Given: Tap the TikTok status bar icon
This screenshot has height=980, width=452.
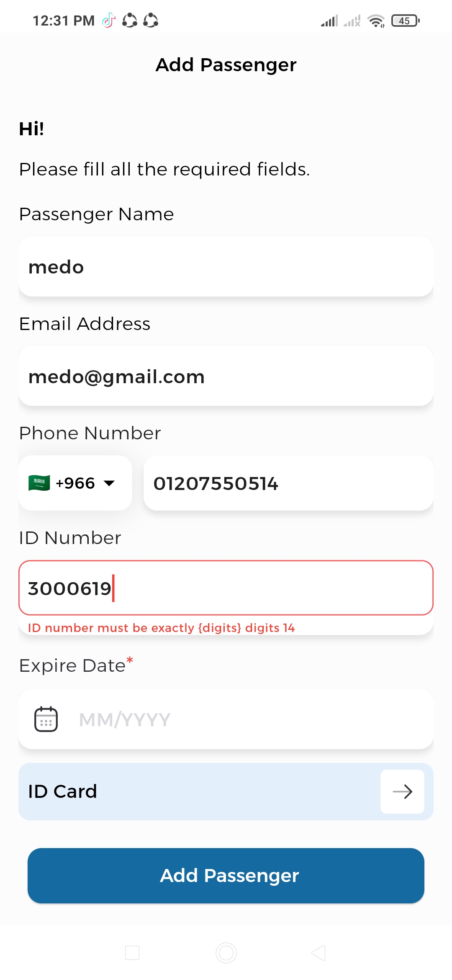Looking at the screenshot, I should [x=109, y=20].
